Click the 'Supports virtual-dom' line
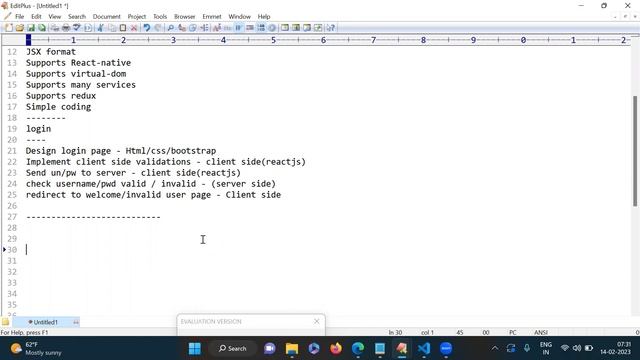Viewport: 640px width, 360px height. click(x=76, y=74)
